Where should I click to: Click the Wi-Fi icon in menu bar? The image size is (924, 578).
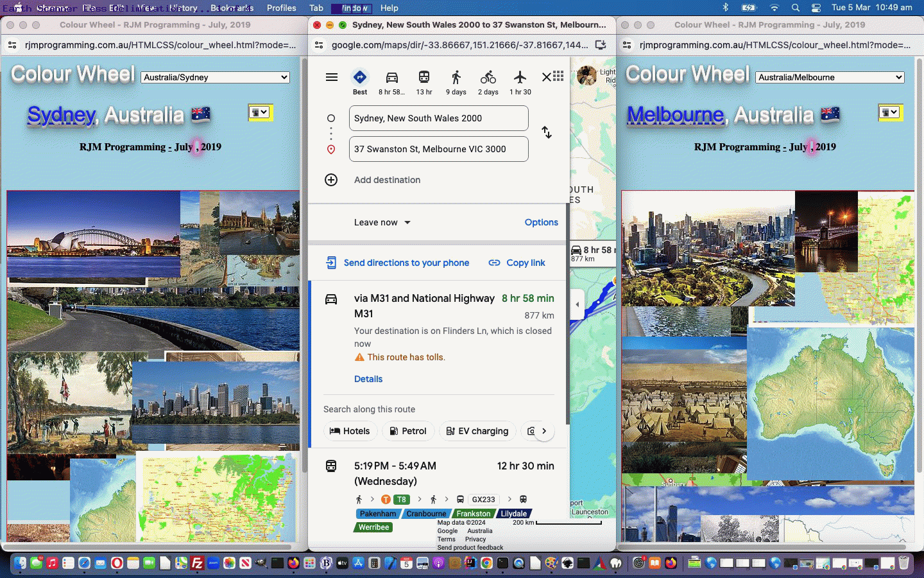coord(774,8)
